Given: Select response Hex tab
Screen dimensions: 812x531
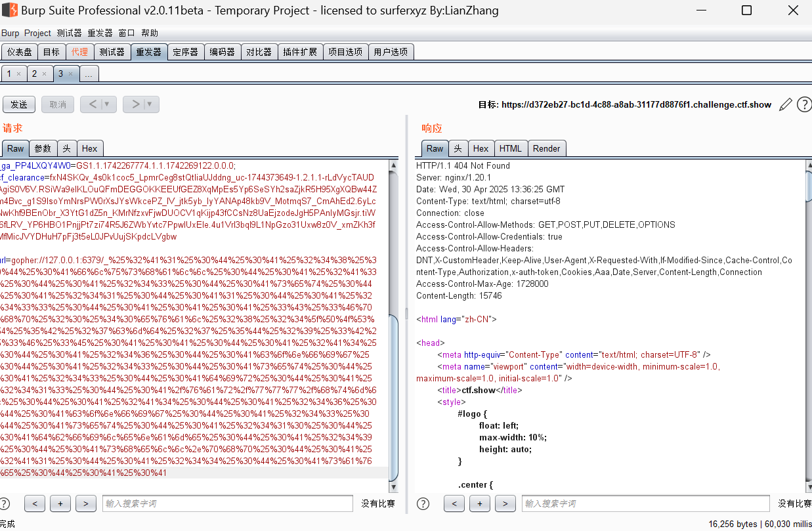Looking at the screenshot, I should click(x=481, y=148).
